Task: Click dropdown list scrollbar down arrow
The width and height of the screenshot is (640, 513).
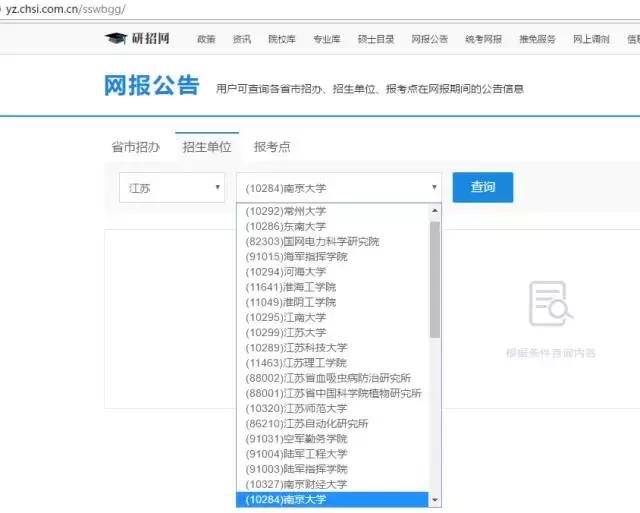Action: [435, 500]
